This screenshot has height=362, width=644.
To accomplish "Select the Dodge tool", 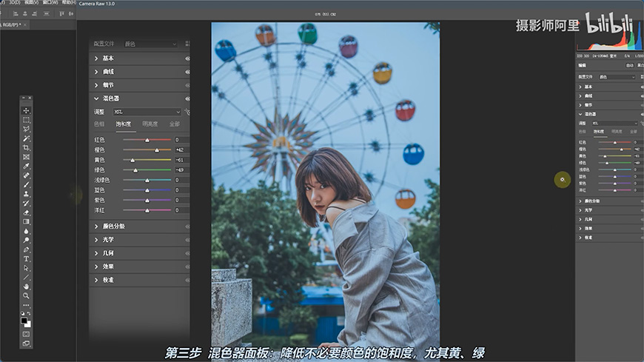I will pos(27,241).
